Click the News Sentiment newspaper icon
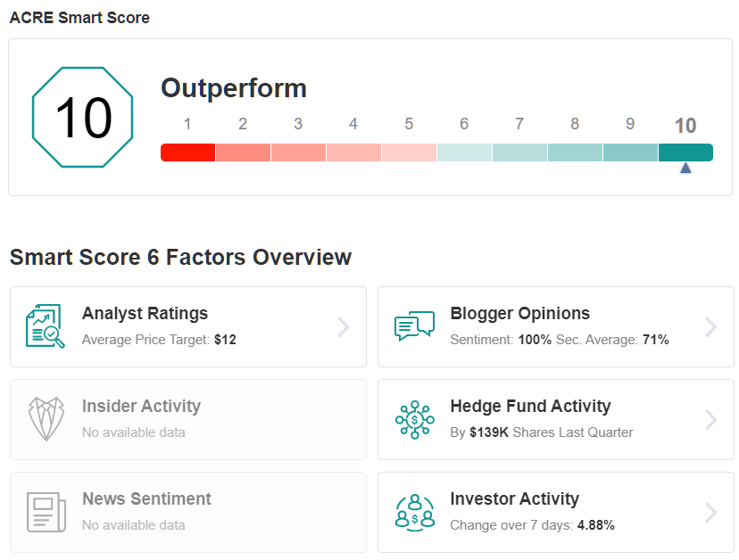The height and width of the screenshot is (560, 739). coord(46,512)
